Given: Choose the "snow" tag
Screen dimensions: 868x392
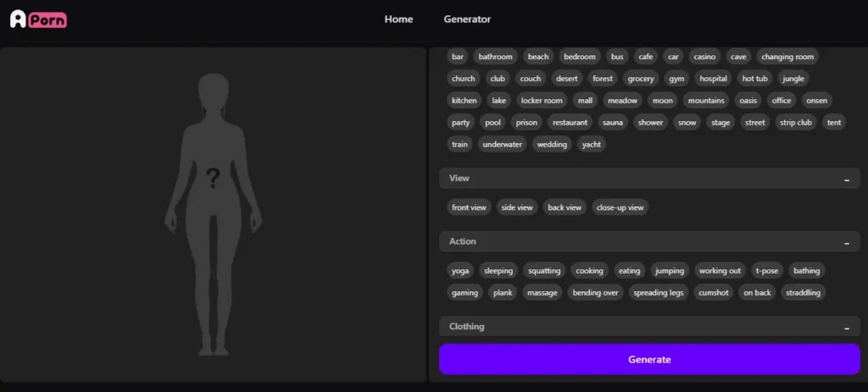Looking at the screenshot, I should pyautogui.click(x=687, y=123).
